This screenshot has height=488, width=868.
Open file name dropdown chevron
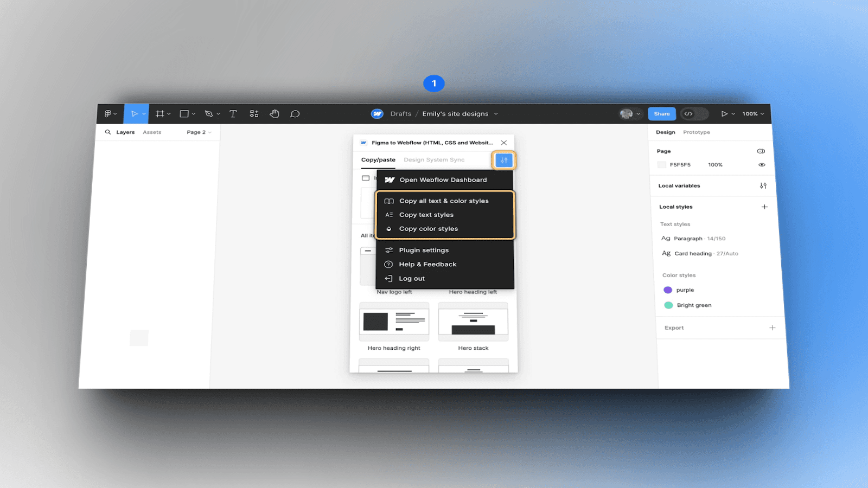click(x=496, y=114)
